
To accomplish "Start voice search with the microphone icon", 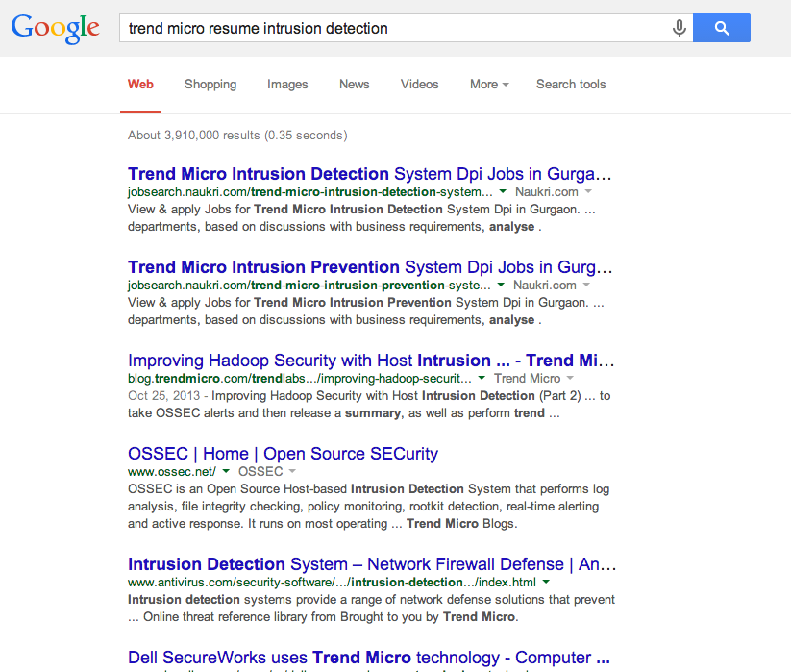I will click(679, 28).
